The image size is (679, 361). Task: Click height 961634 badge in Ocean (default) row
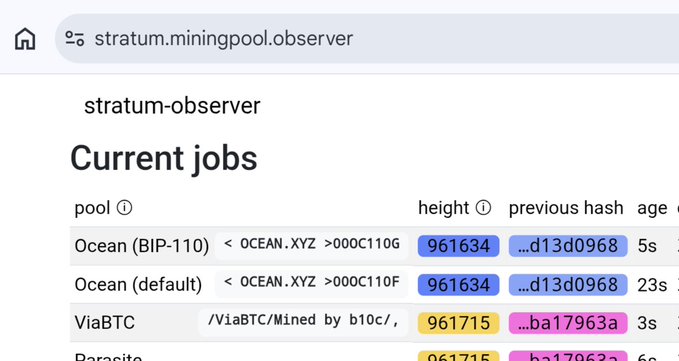[459, 284]
